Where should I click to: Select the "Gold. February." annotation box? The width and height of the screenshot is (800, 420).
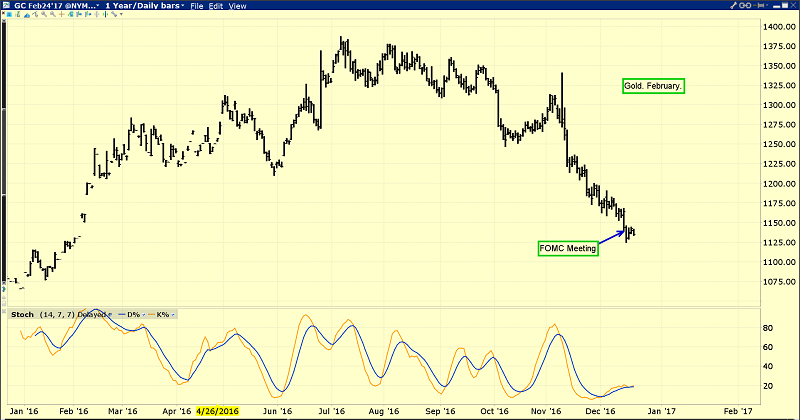pos(653,87)
